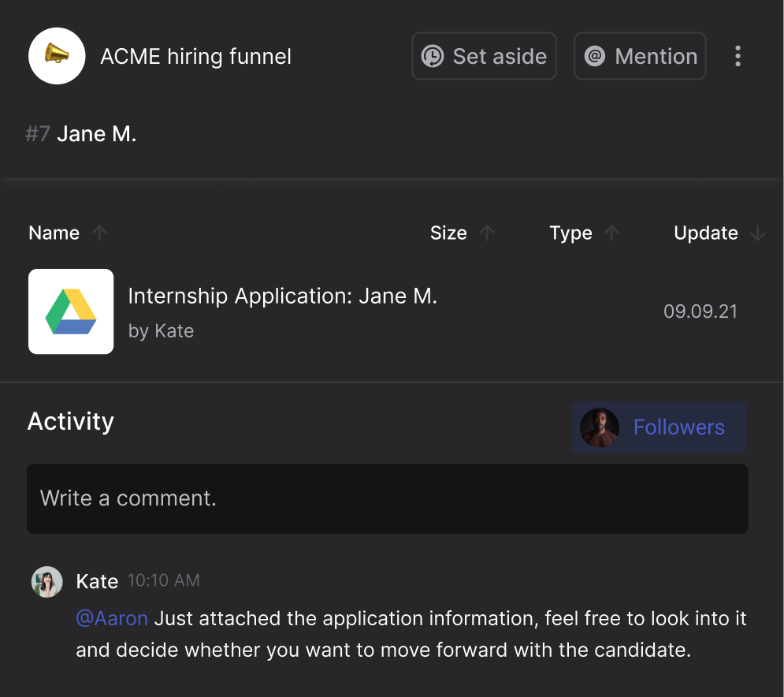784x697 pixels.
Task: Open the ACME hiring funnel board title
Action: 195,56
